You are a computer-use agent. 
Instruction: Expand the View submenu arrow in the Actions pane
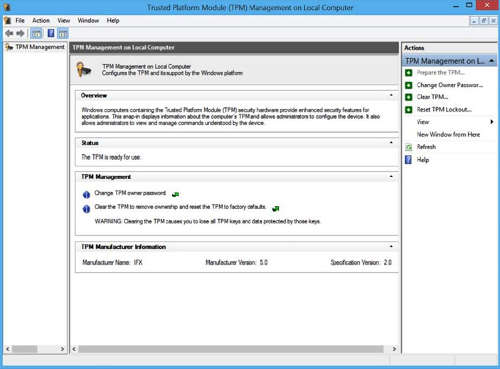492,122
